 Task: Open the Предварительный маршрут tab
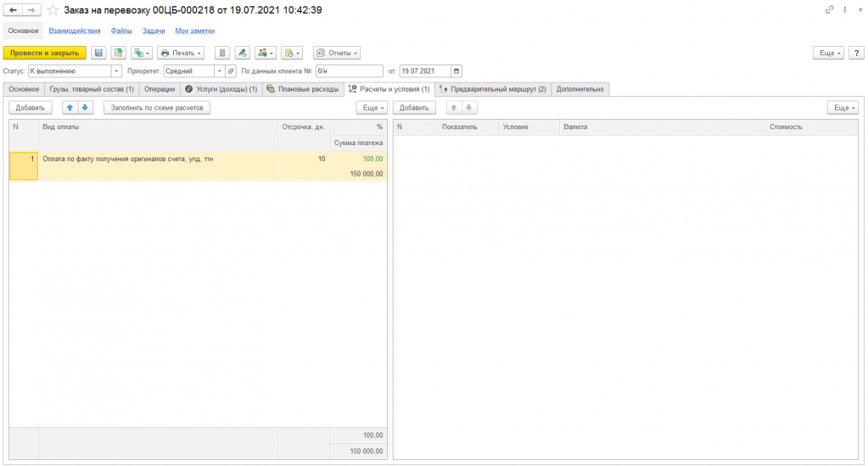click(x=493, y=89)
